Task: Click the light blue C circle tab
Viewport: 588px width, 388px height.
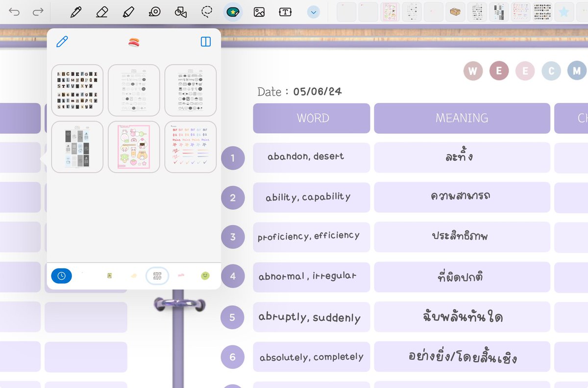Action: (x=551, y=71)
